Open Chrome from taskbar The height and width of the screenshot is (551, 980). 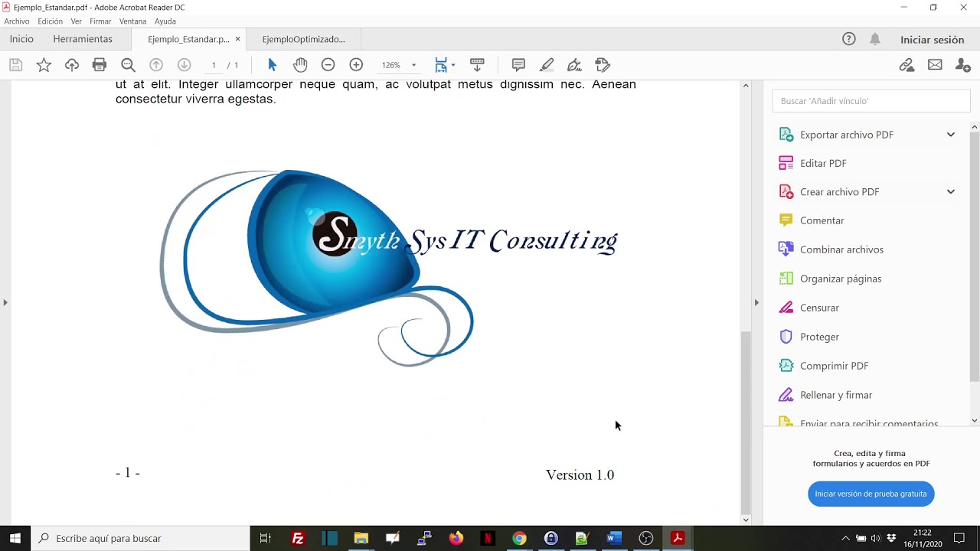click(519, 538)
